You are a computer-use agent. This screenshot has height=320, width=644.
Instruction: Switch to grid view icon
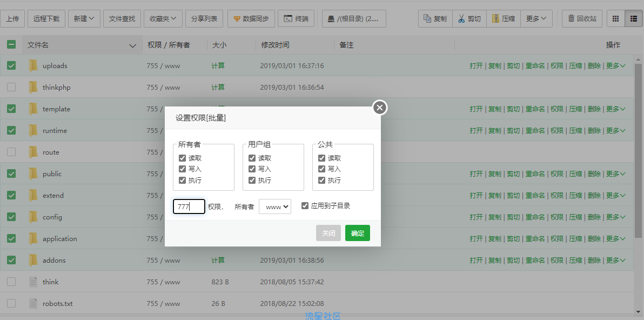tap(615, 18)
